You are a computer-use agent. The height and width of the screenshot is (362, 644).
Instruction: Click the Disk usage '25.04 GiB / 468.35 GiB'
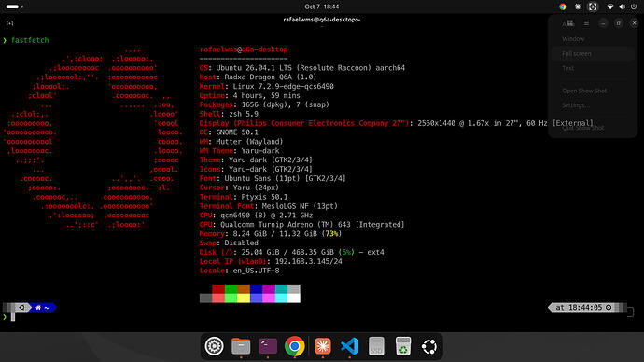pyautogui.click(x=287, y=252)
